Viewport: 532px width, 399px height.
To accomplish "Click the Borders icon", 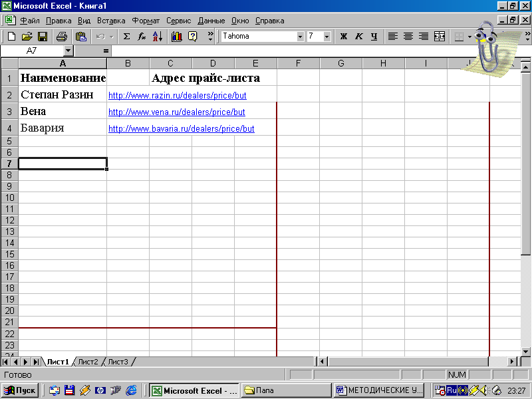I will (x=459, y=37).
